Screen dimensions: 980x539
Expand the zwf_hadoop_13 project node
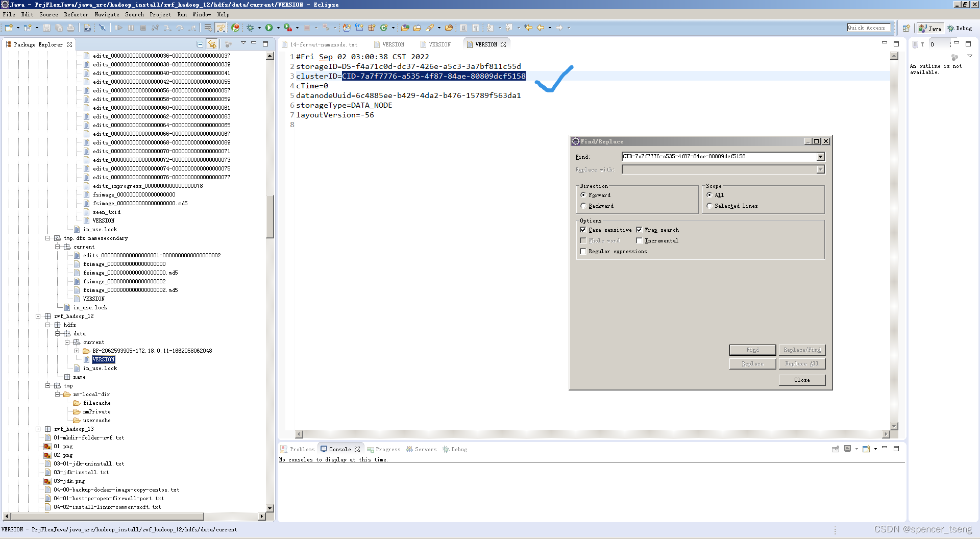coord(38,429)
